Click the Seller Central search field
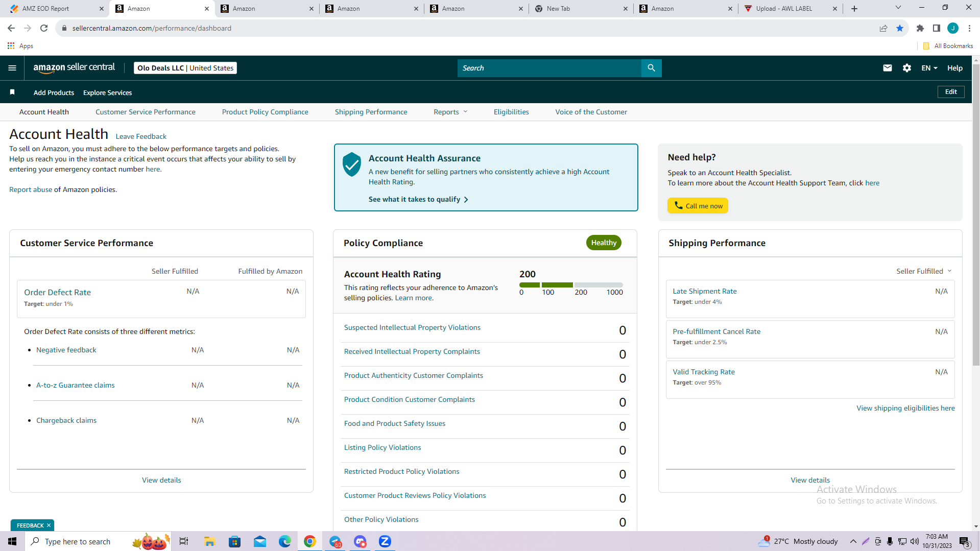This screenshot has width=980, height=551. 549,68
